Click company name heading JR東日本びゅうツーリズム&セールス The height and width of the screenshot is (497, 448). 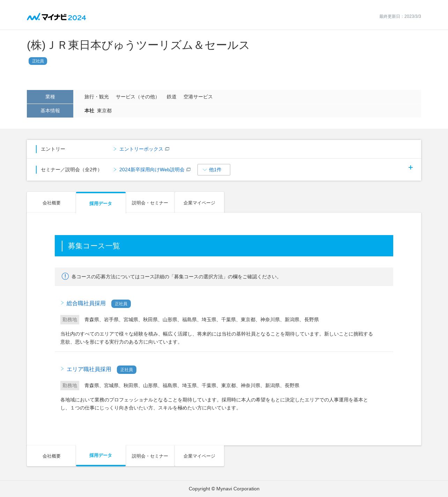tap(138, 45)
